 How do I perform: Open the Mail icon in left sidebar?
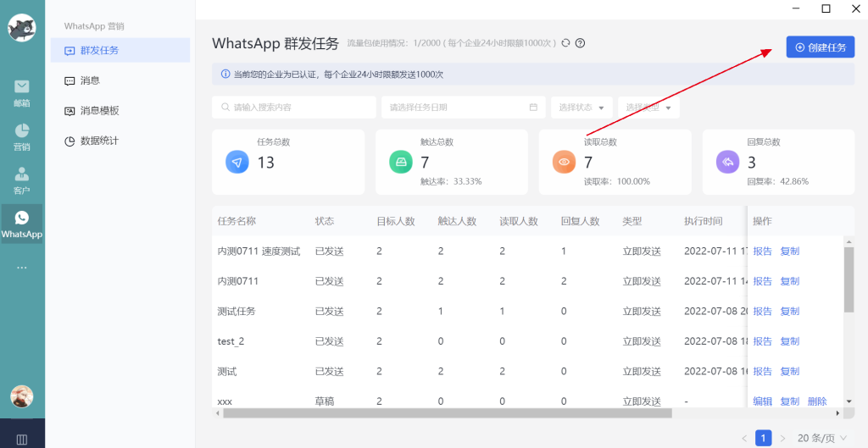(x=21, y=91)
